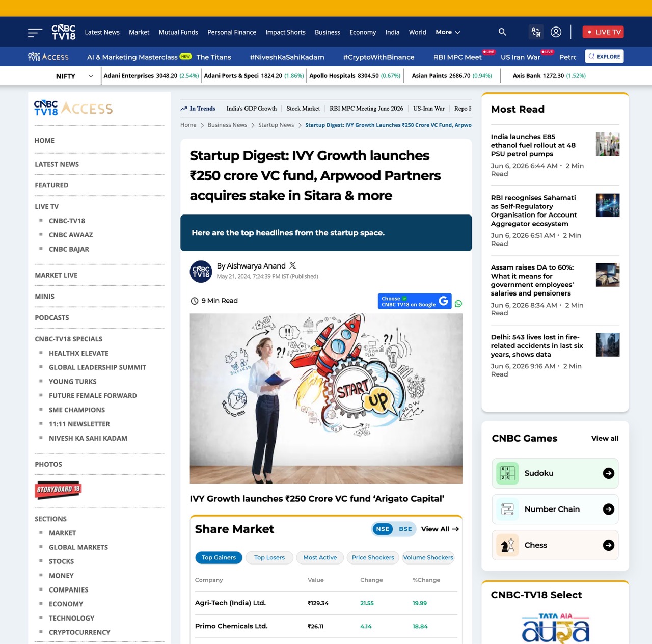
Task: Select the Top Gainers tab
Action: (219, 557)
